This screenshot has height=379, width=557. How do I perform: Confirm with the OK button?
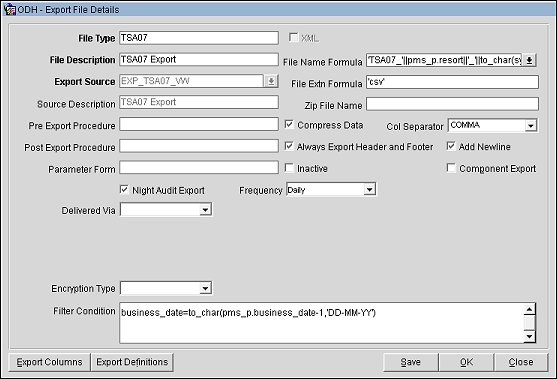pyautogui.click(x=466, y=362)
